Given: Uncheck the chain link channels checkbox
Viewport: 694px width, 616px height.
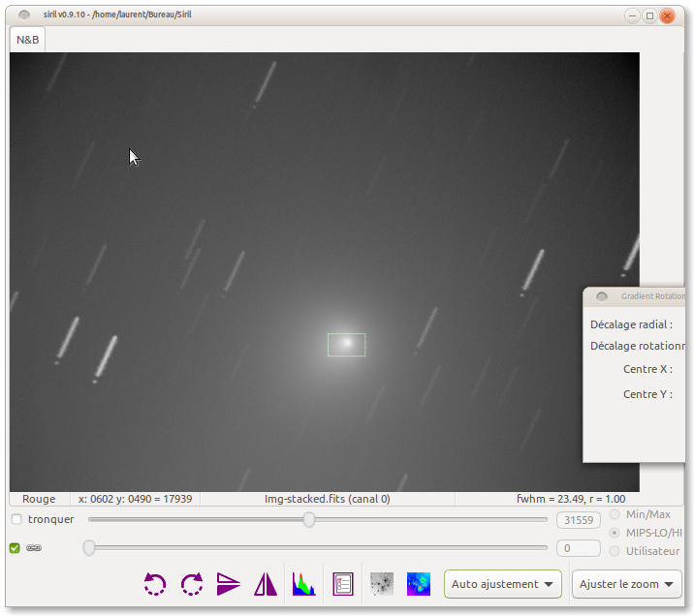Looking at the screenshot, I should (15, 548).
